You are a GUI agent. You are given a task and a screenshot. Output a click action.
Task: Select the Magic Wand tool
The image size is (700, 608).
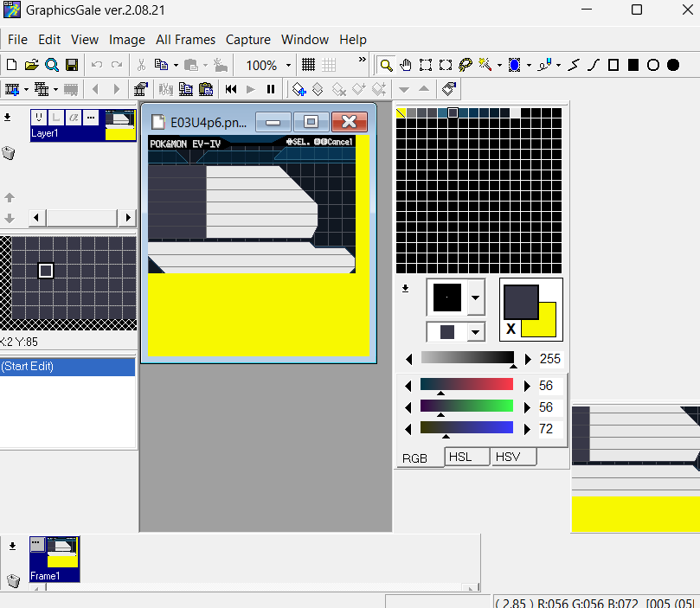[485, 65]
